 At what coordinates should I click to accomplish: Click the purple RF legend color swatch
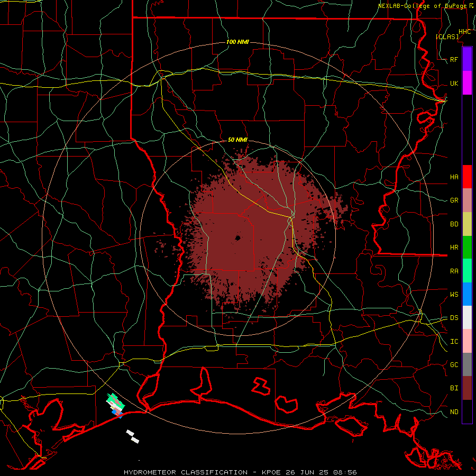tap(467, 59)
